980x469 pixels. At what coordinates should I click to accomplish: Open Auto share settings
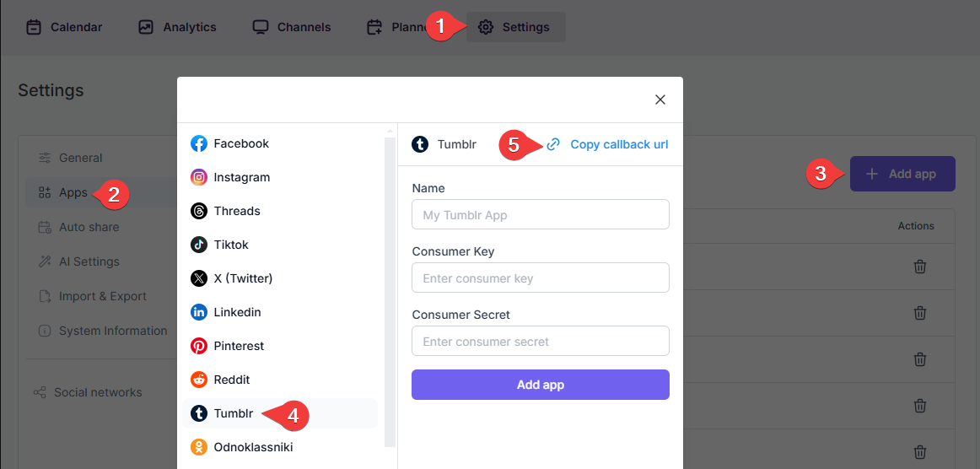pyautogui.click(x=101, y=227)
